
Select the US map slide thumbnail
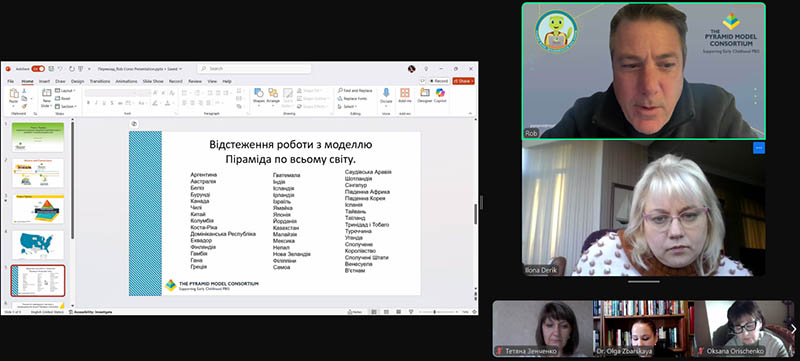[38, 244]
